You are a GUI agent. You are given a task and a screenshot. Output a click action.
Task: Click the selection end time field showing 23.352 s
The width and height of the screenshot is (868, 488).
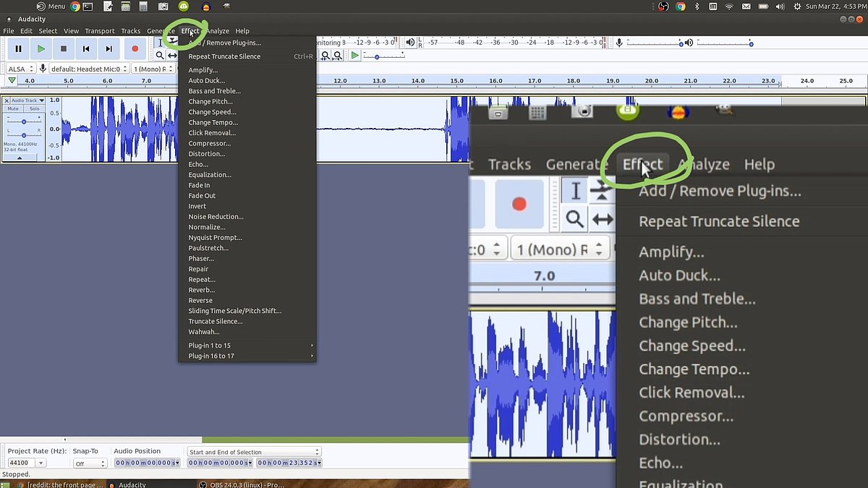pos(289,463)
